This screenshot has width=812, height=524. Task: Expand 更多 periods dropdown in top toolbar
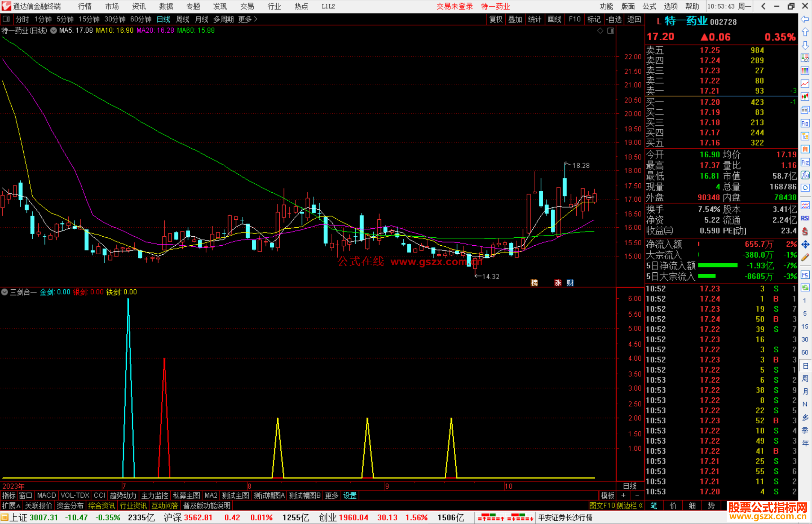pyautogui.click(x=248, y=19)
